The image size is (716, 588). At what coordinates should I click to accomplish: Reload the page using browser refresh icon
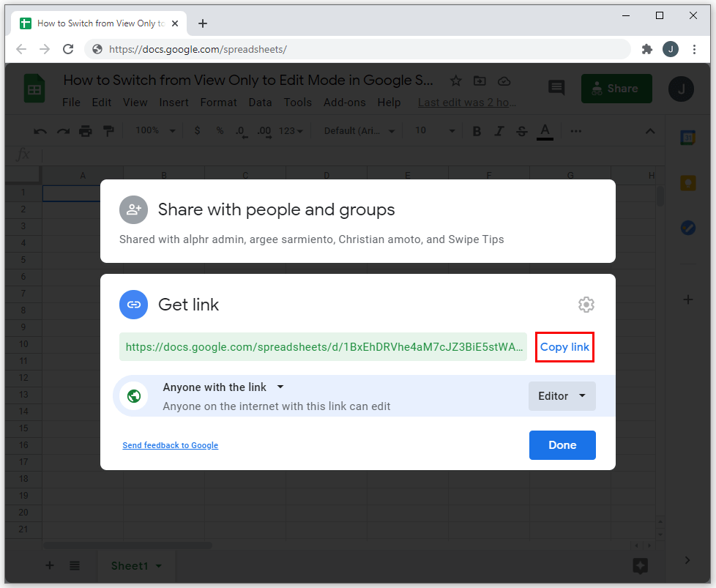click(68, 49)
